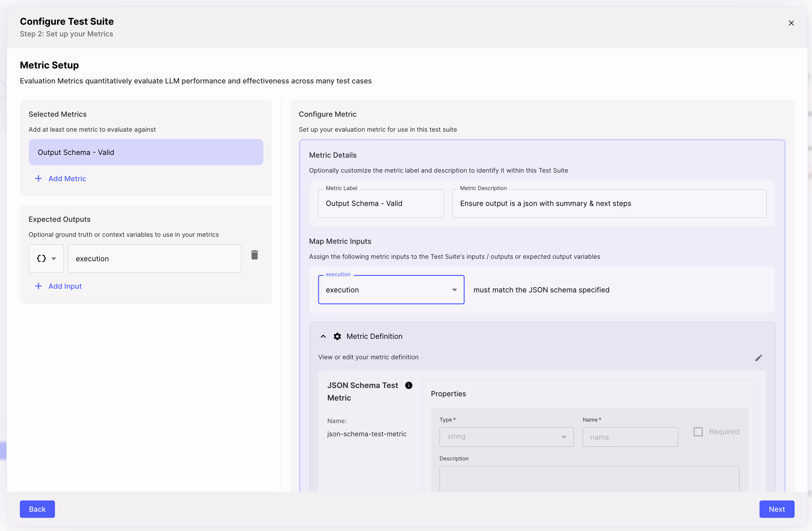Screen dimensions: 812x531
Task: Click the Metric Description text field
Action: 609,203
